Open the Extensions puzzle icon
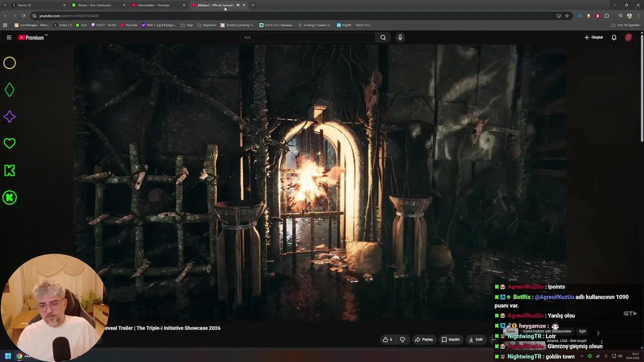 point(607,16)
